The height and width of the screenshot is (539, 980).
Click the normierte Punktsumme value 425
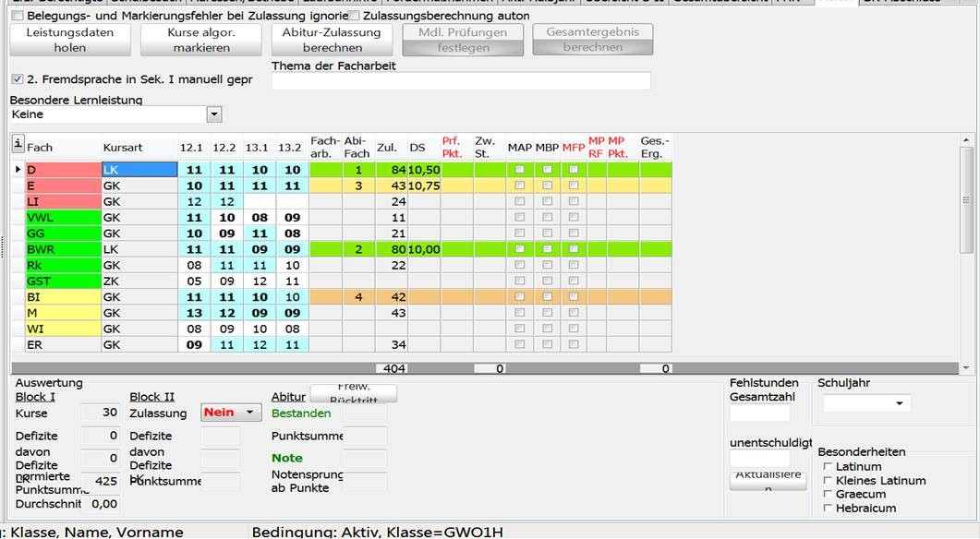tap(100, 481)
